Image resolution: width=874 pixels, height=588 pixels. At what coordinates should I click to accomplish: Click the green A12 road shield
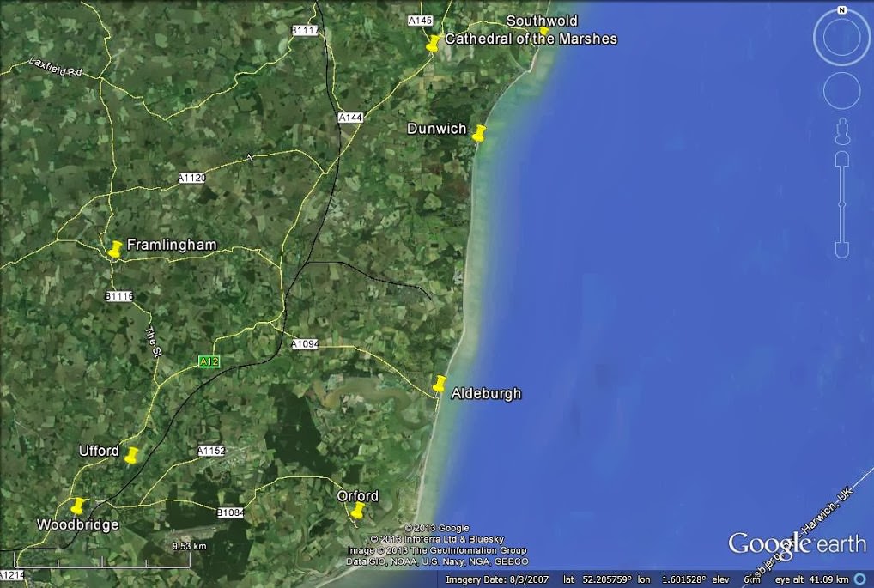coord(209,361)
